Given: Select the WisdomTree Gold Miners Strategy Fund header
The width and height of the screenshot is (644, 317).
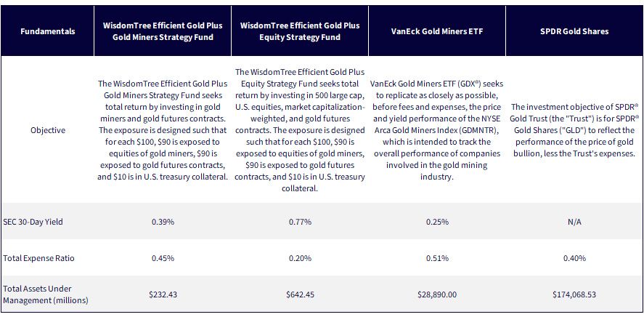Looking at the screenshot, I should click(x=163, y=31).
